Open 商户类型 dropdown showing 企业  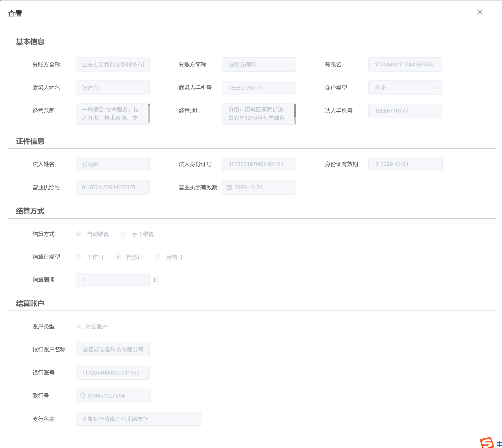point(401,88)
